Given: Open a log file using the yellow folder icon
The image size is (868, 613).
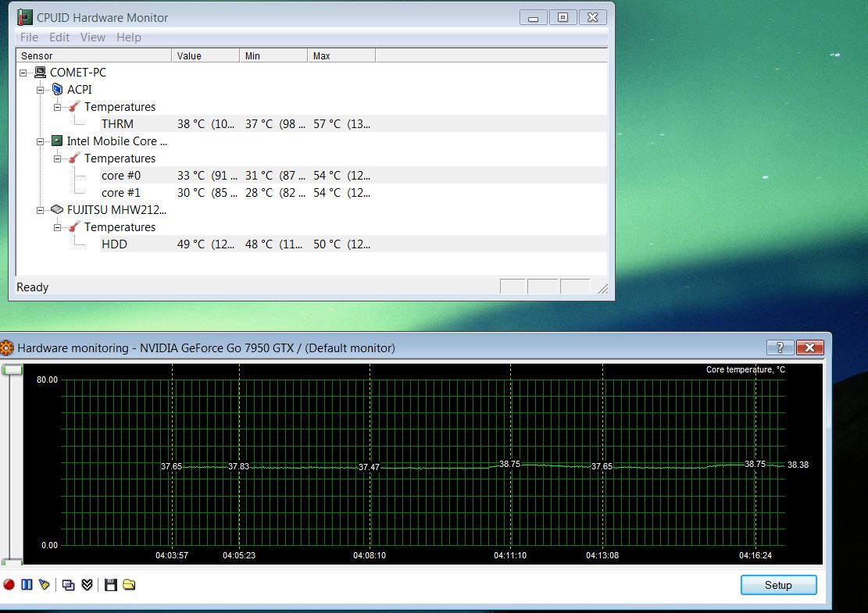Looking at the screenshot, I should tap(129, 585).
